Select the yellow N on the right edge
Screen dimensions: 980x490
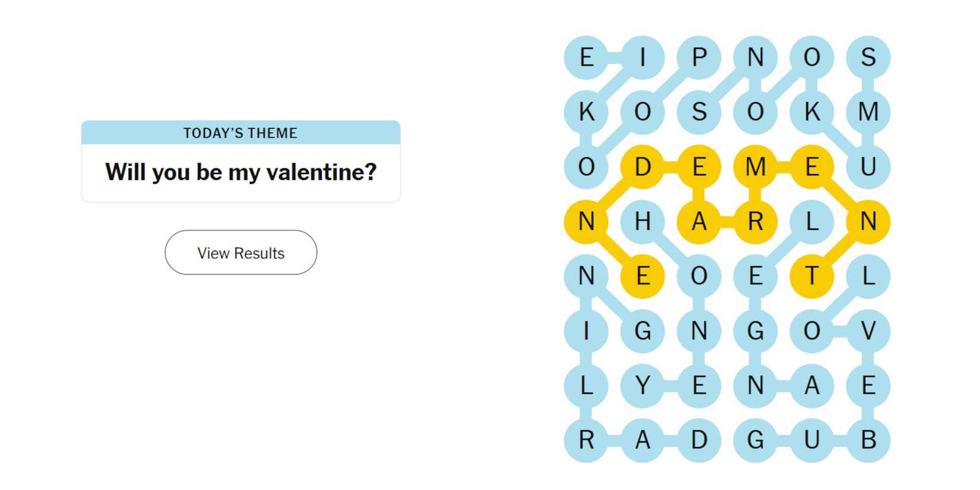click(x=868, y=222)
